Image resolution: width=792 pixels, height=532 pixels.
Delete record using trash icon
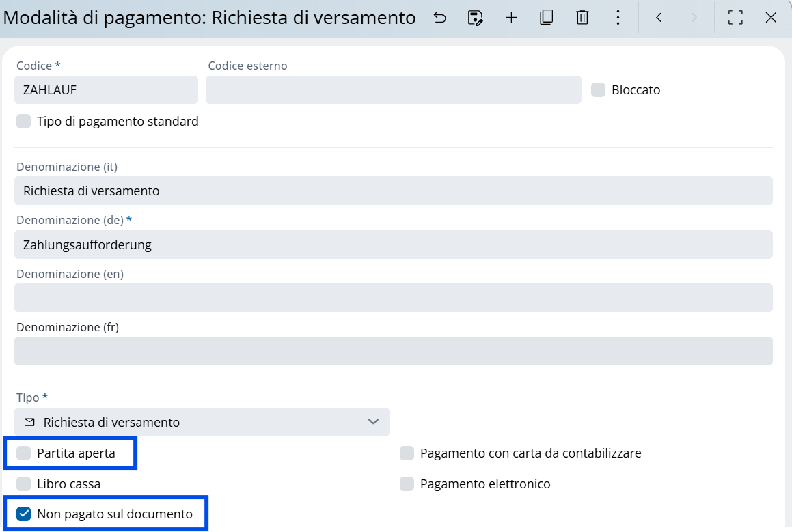582,18
